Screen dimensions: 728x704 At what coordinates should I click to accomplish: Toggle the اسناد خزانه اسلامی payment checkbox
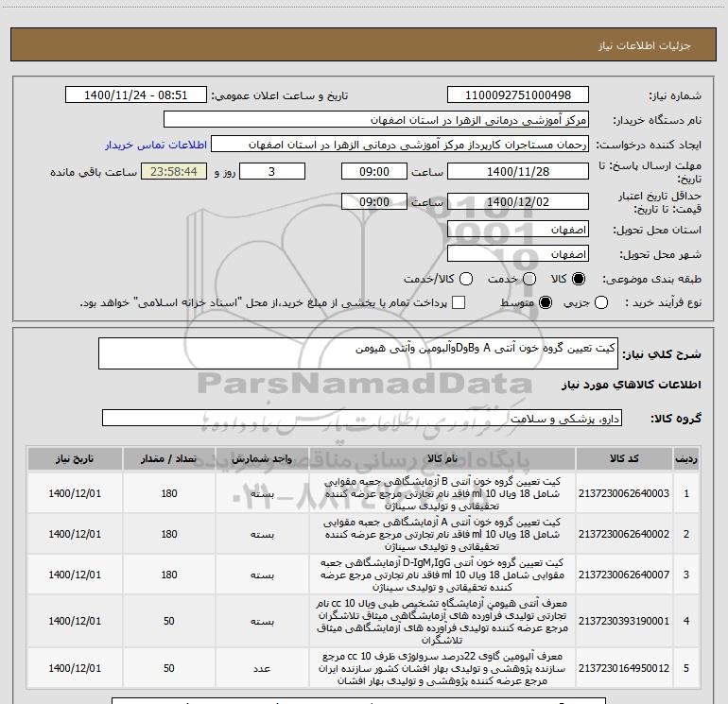click(459, 302)
